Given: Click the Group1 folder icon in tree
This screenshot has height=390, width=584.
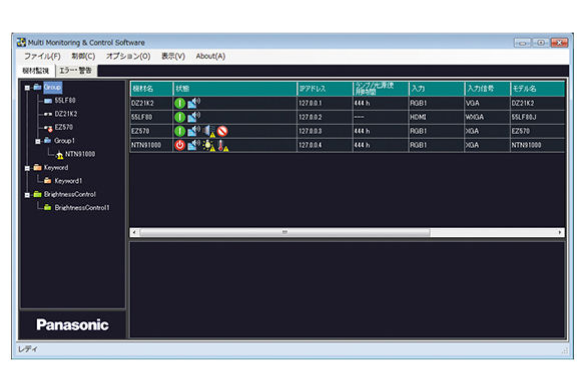Looking at the screenshot, I should tap(48, 140).
